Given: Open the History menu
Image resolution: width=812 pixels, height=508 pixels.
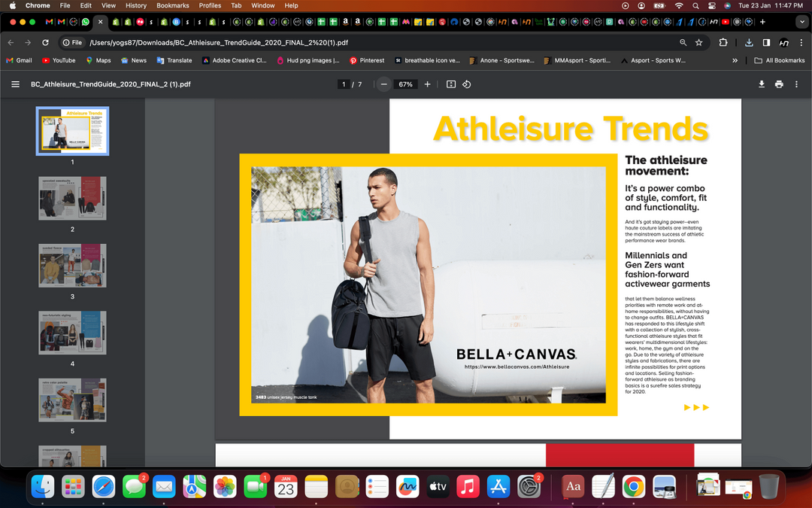Looking at the screenshot, I should 136,5.
